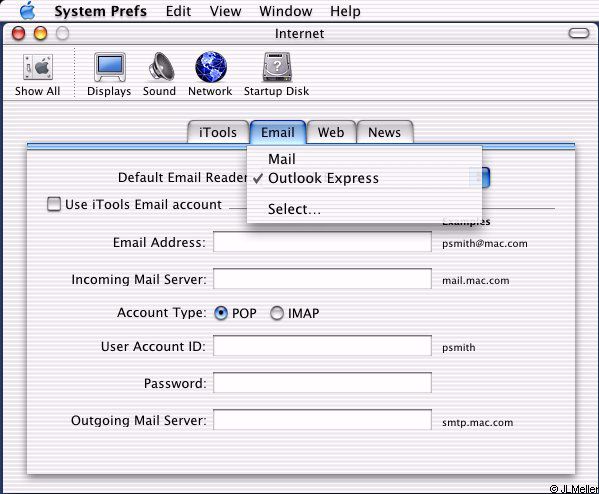Click the User Account ID field

click(x=322, y=346)
